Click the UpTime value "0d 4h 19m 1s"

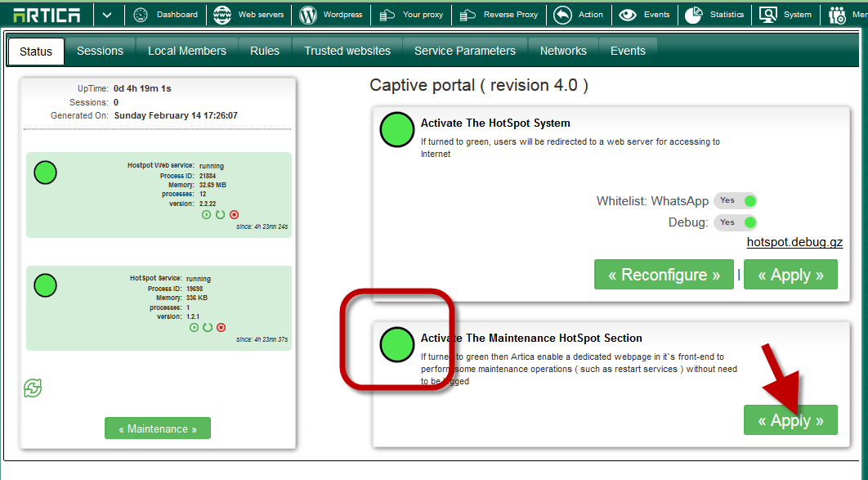click(142, 88)
